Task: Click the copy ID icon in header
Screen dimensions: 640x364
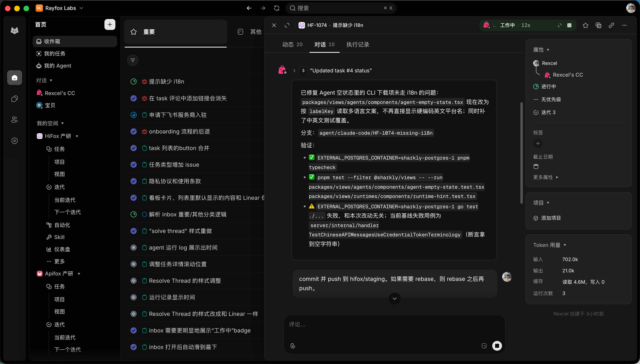Action: click(599, 25)
